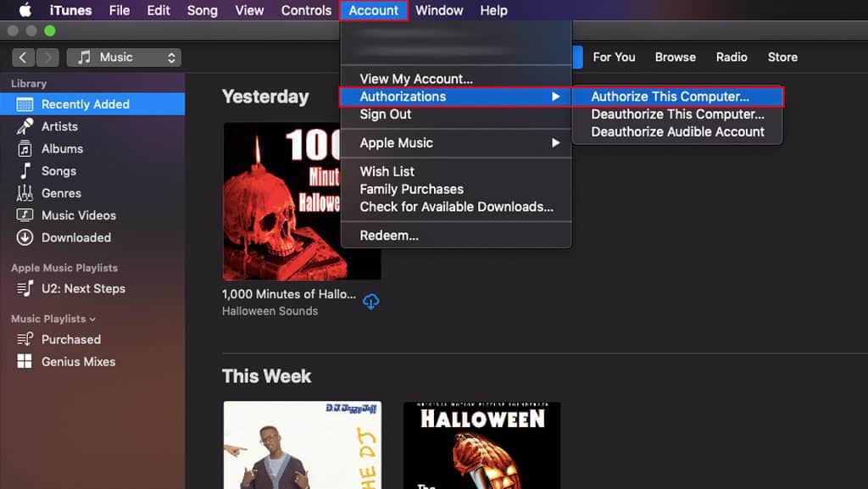Click the U2: Next Steps playlist icon
Viewport: 868px width, 489px height.
pos(25,288)
